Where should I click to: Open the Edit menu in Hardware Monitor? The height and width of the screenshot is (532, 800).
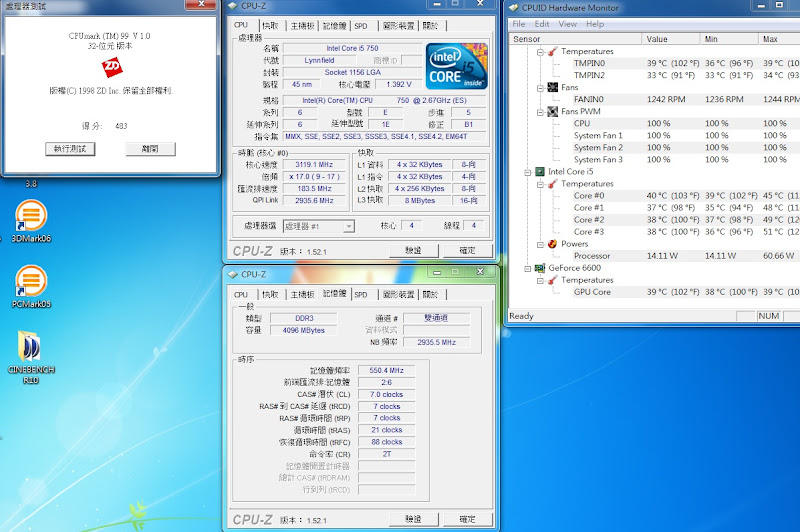[x=542, y=24]
